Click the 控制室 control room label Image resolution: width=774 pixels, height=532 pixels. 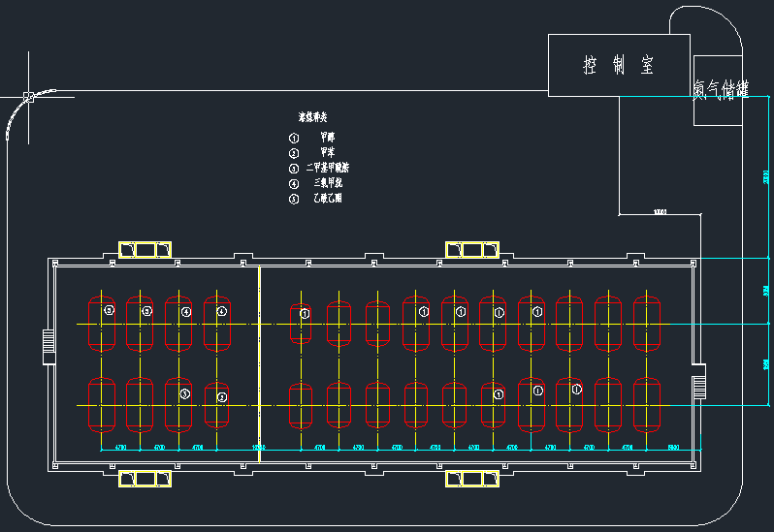click(x=618, y=66)
